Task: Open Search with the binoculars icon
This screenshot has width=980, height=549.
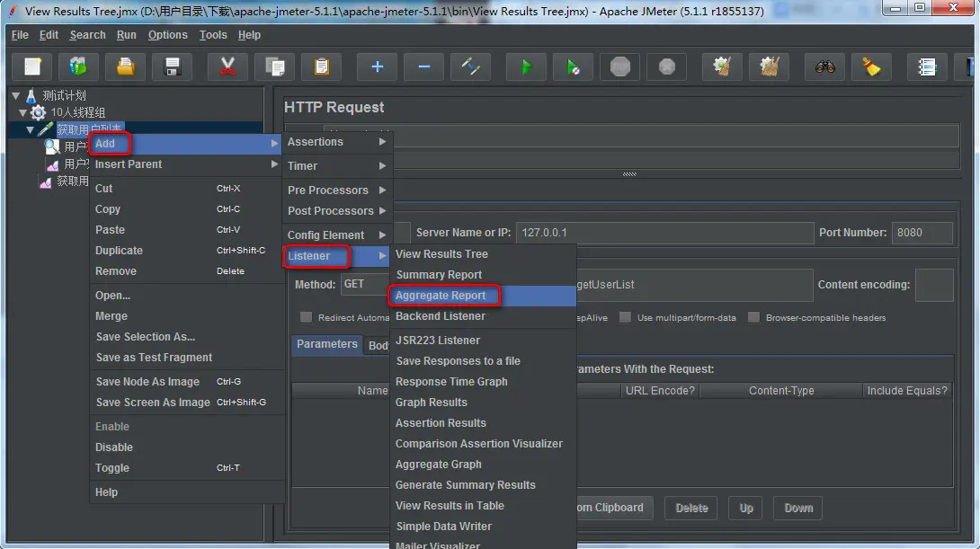Action: (x=825, y=66)
